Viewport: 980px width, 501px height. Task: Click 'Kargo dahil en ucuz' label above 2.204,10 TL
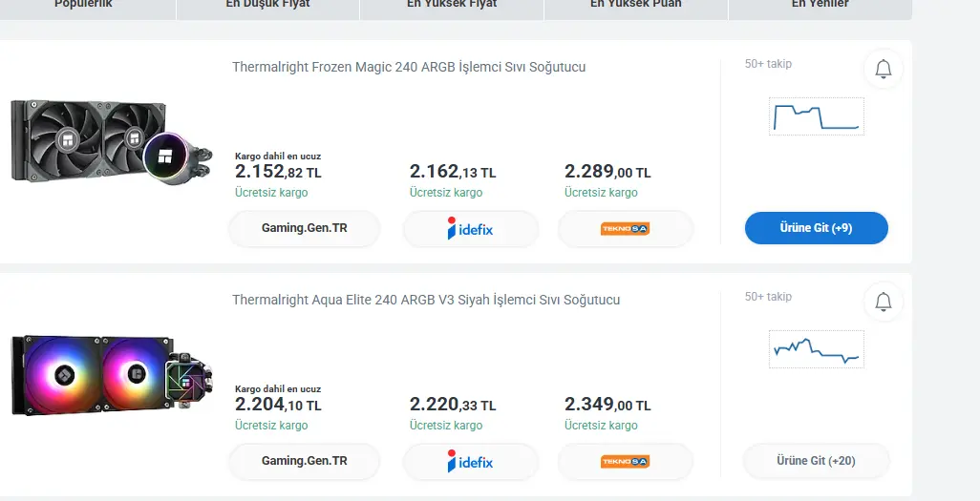pyautogui.click(x=278, y=389)
